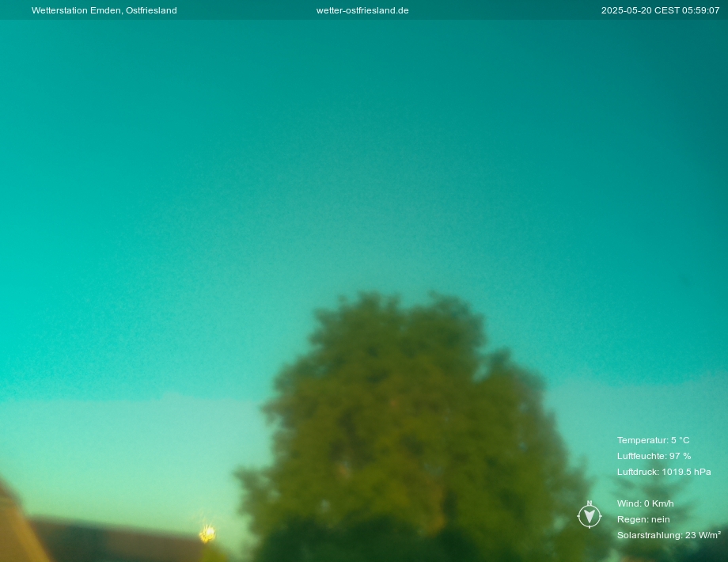Click the timestamp '2025-05-20 CEST 05:59:07'
The width and height of the screenshot is (728, 562).
(660, 10)
